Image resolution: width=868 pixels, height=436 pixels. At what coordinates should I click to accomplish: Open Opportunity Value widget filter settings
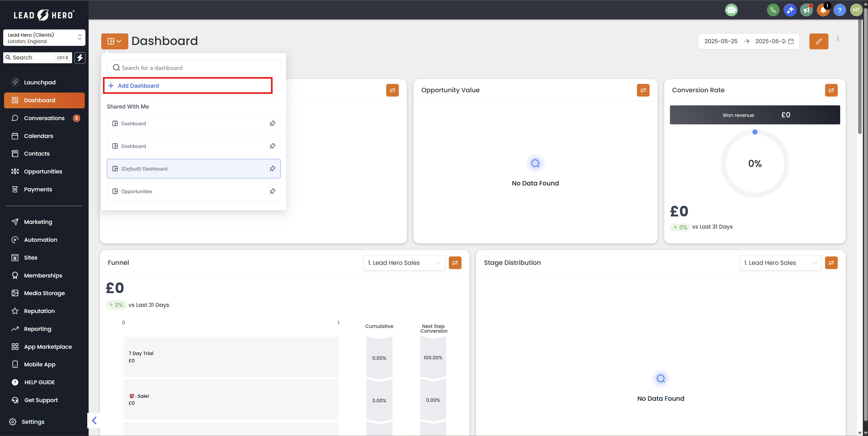643,90
